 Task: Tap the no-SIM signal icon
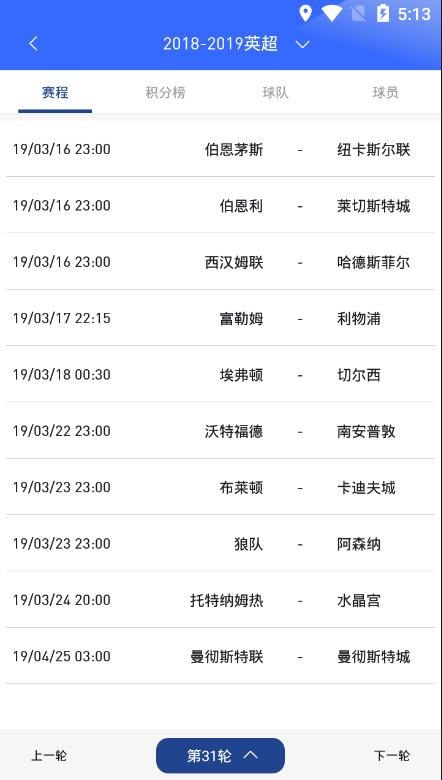(x=358, y=14)
